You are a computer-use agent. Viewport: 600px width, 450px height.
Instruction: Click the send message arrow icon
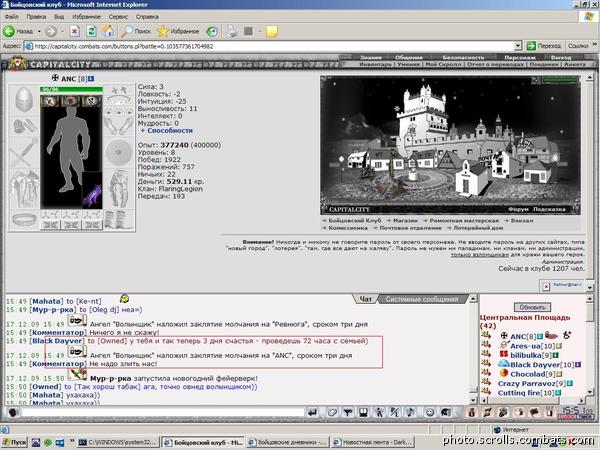click(x=312, y=412)
